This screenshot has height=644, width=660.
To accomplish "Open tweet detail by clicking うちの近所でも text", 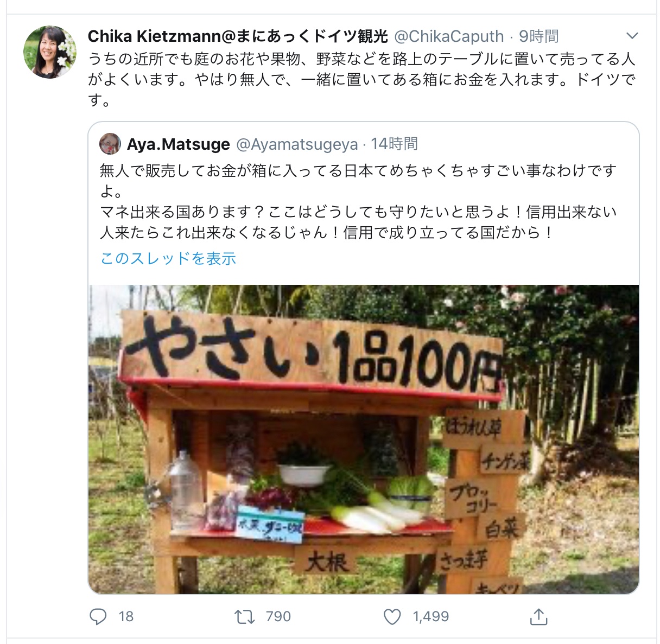I will [x=362, y=79].
